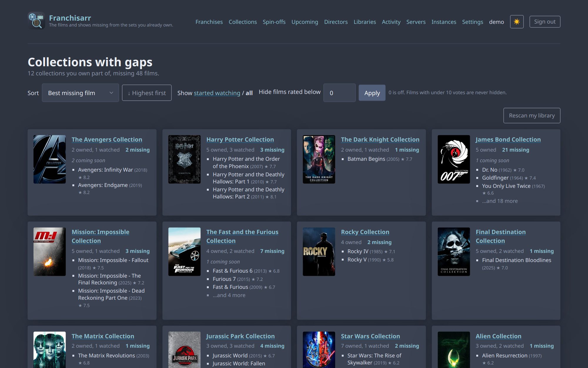Screen dimensions: 588x368
Task: Select Alien Resurrection entry
Action: pos(512,359)
